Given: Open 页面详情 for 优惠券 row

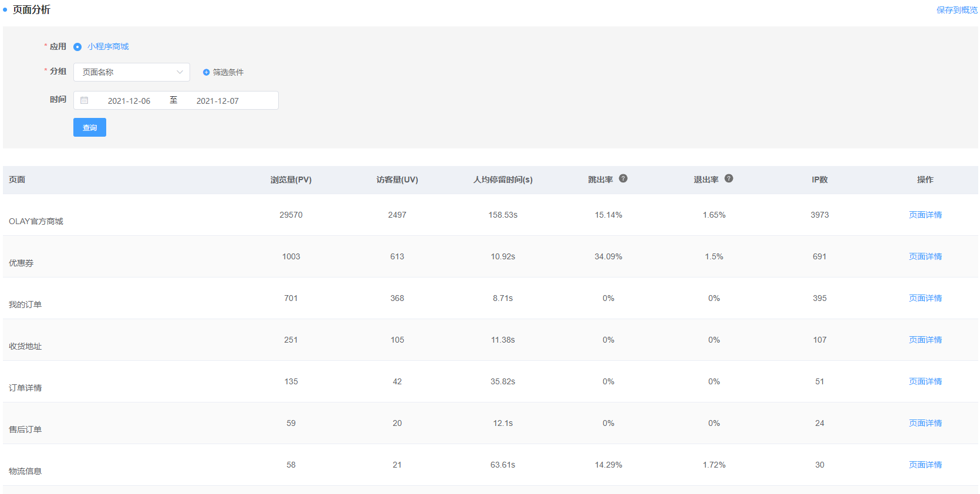Looking at the screenshot, I should 925,256.
